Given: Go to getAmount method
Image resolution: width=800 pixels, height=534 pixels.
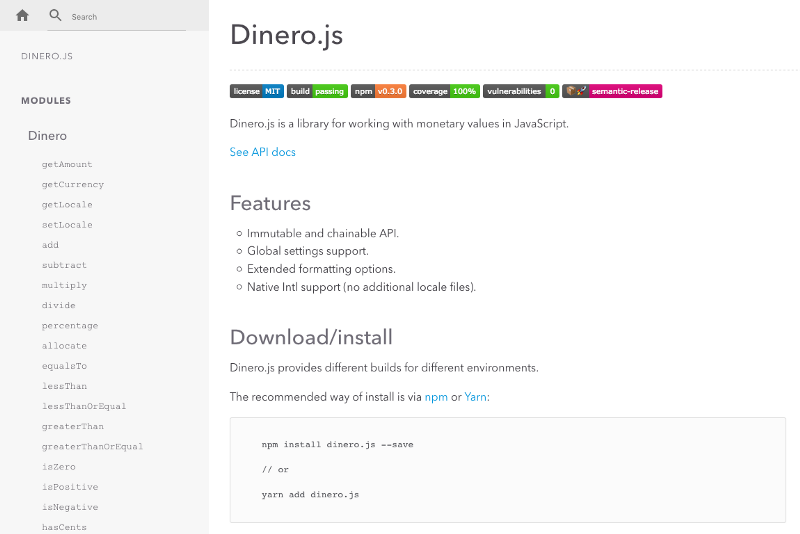Looking at the screenshot, I should point(67,164).
